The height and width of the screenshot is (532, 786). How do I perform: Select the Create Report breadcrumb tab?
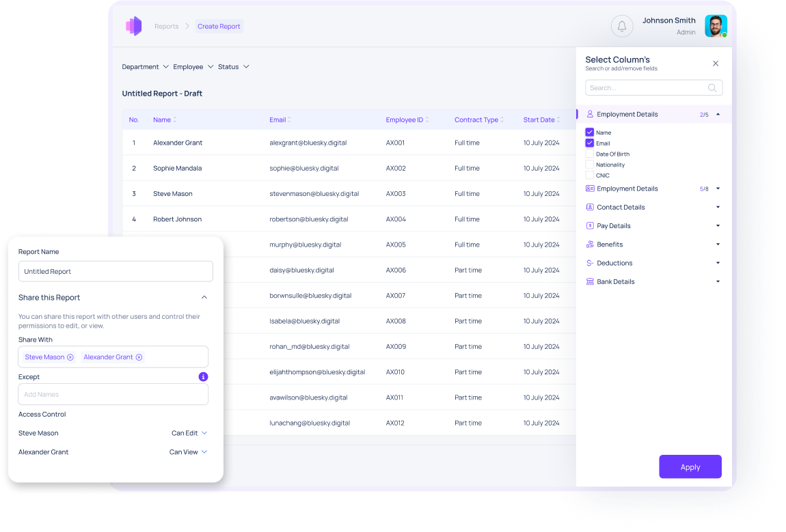[219, 27]
